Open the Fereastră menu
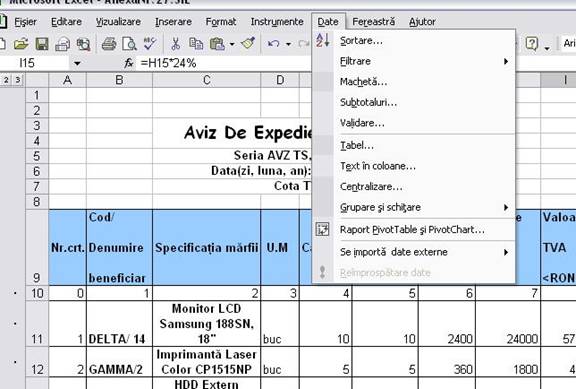This screenshot has height=389, width=576. 374,22
